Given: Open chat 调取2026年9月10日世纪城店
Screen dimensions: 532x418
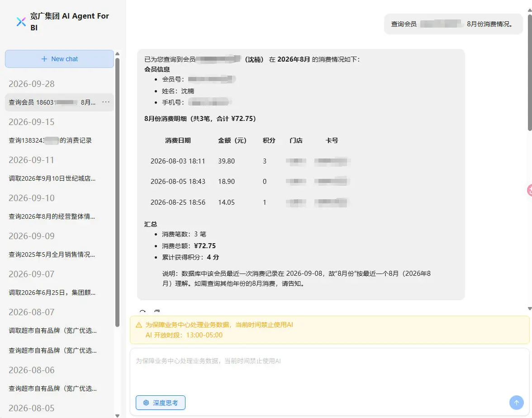Looking at the screenshot, I should pos(52,178).
